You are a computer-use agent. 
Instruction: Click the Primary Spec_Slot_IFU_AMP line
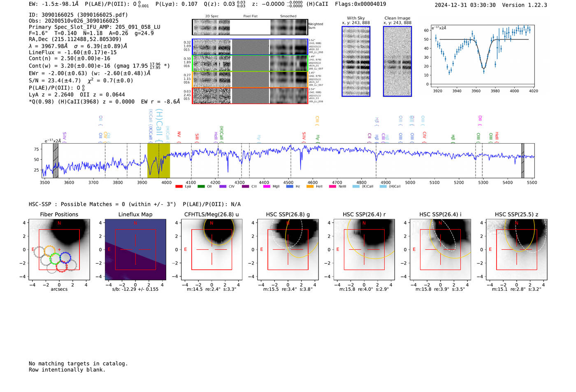[x=95, y=27]
